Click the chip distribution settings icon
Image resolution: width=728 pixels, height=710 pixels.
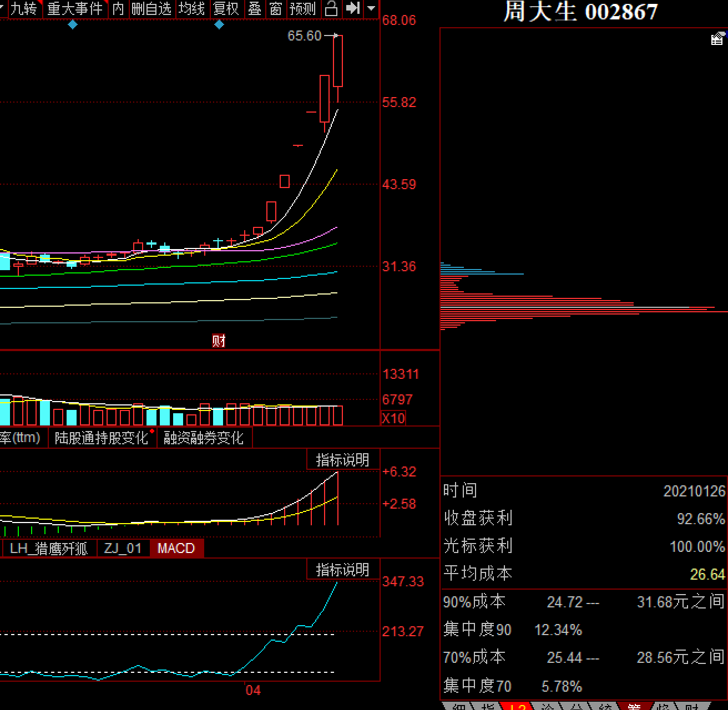[x=717, y=38]
